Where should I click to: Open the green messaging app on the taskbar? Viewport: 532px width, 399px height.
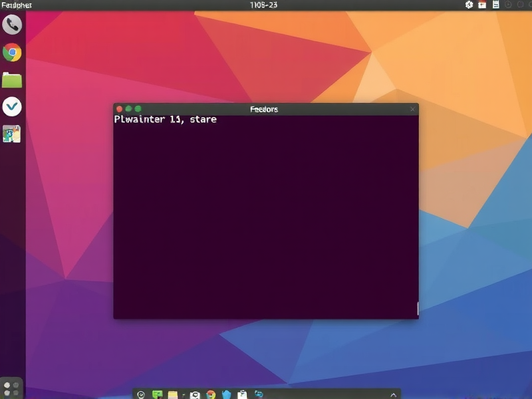click(157, 394)
